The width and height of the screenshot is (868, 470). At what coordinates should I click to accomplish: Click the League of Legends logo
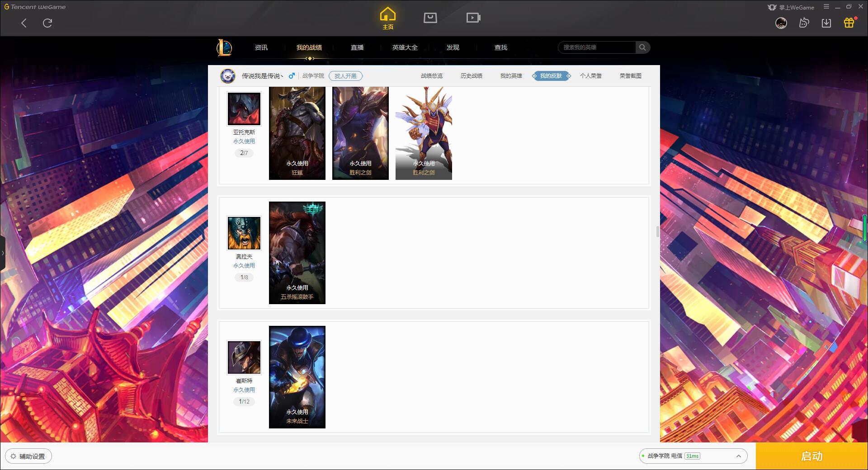(x=224, y=47)
